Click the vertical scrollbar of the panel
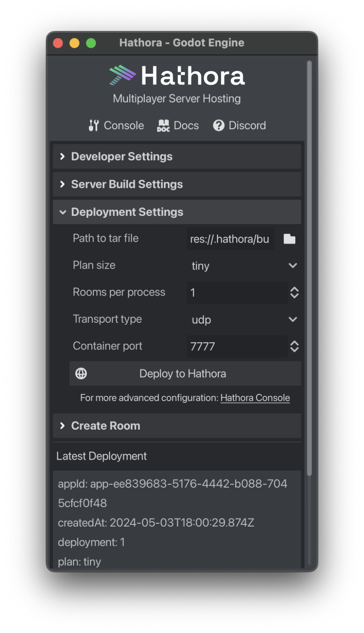This screenshot has height=633, width=364. (x=309, y=268)
